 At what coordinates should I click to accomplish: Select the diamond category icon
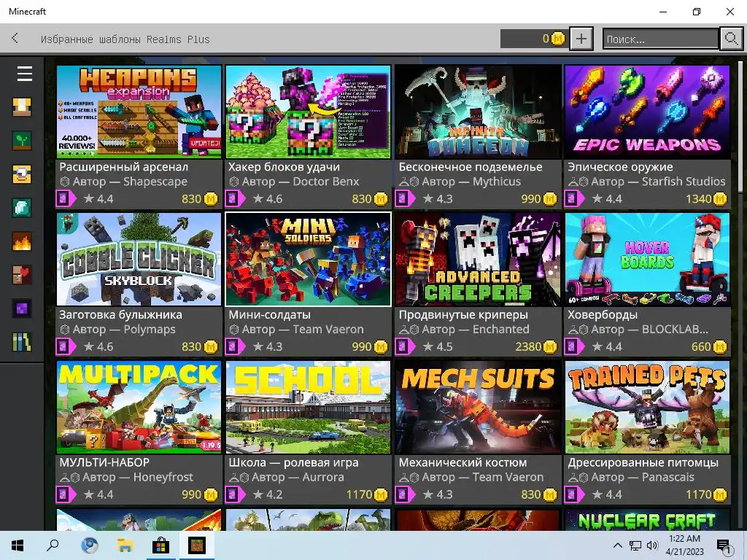coord(22,208)
